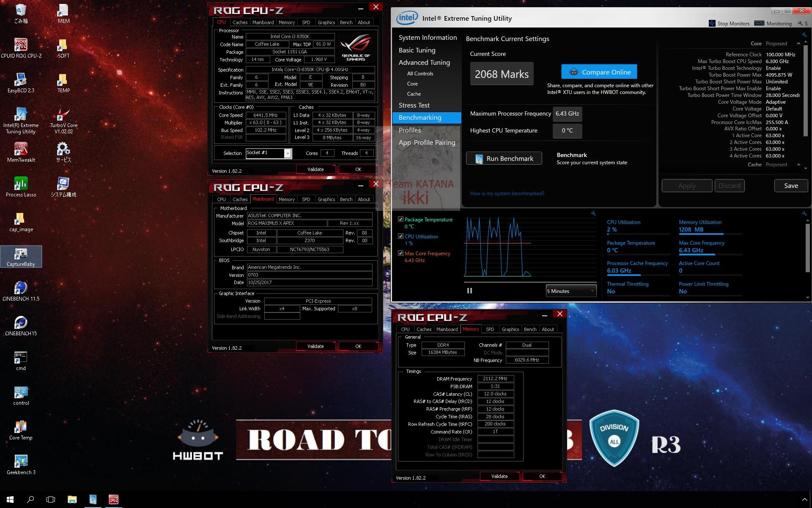Open TurboV Core V1.02.02 icon
Viewport: 812px width, 508px height.
click(63, 120)
